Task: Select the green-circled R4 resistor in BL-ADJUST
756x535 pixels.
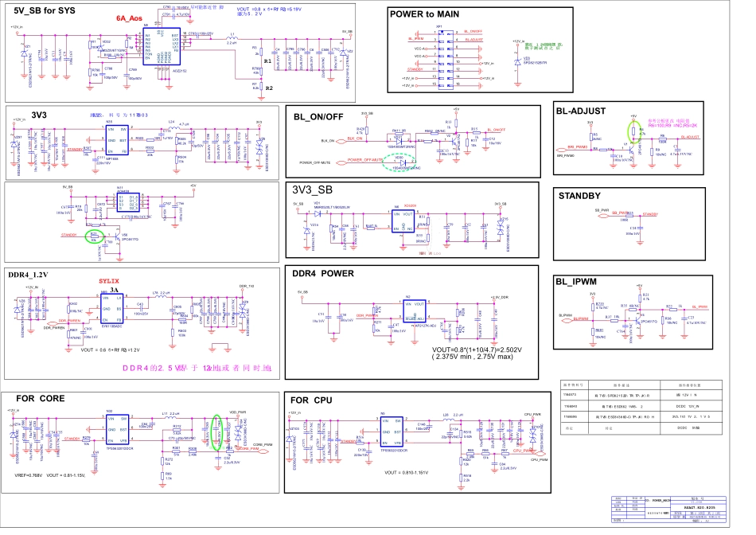Action: (x=634, y=131)
